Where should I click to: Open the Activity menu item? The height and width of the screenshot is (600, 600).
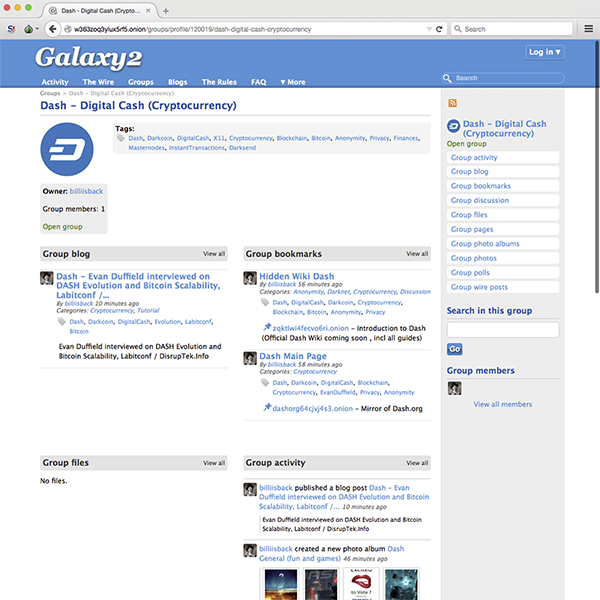(x=55, y=82)
